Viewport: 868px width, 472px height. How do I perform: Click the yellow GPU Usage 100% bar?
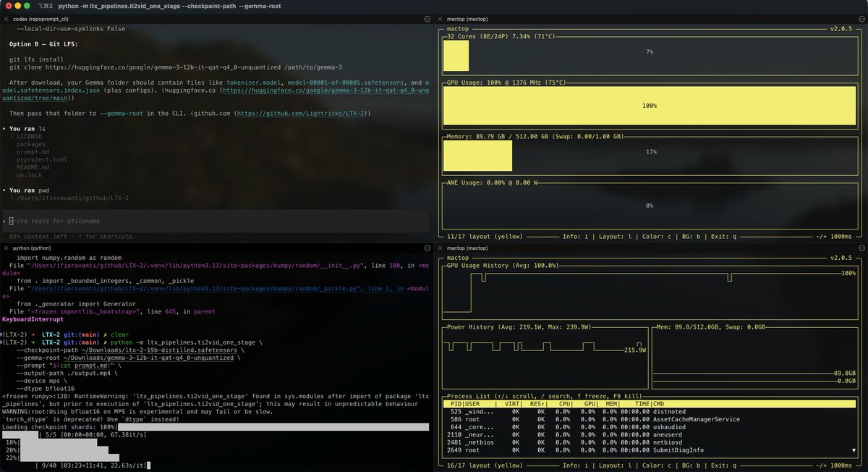pos(649,106)
